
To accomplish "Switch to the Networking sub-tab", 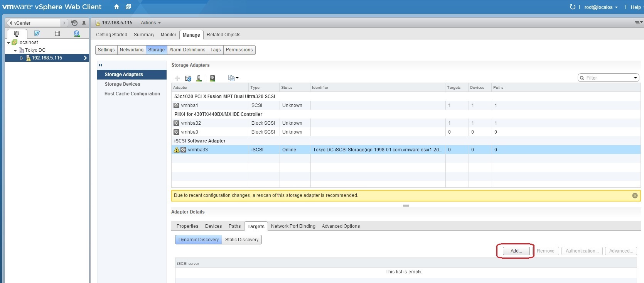I will pos(131,50).
